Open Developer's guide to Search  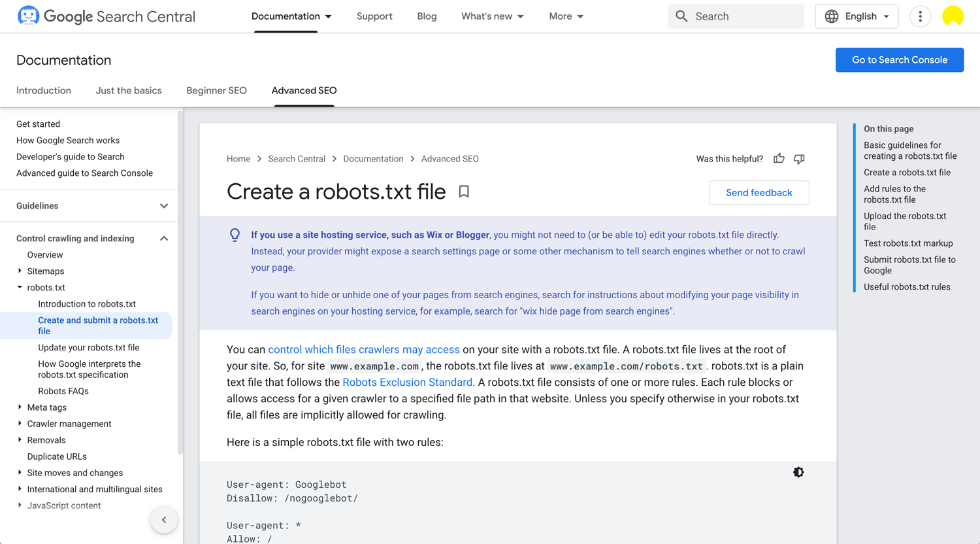[x=71, y=157]
